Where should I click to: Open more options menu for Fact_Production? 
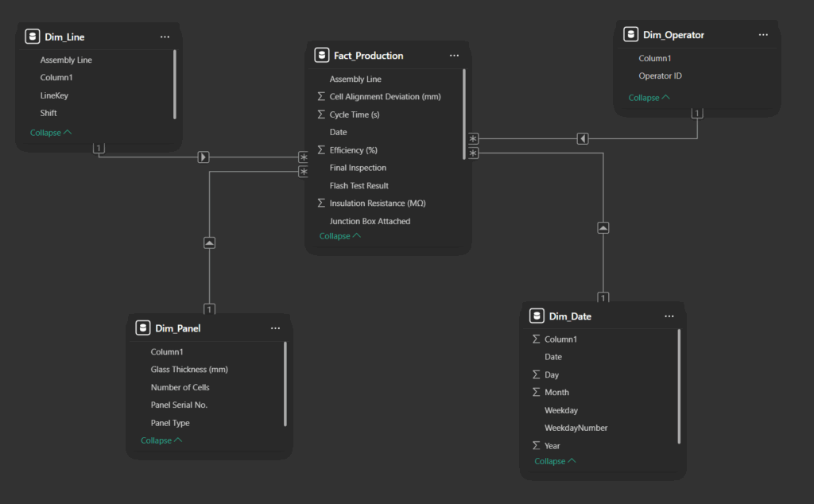[x=454, y=56]
